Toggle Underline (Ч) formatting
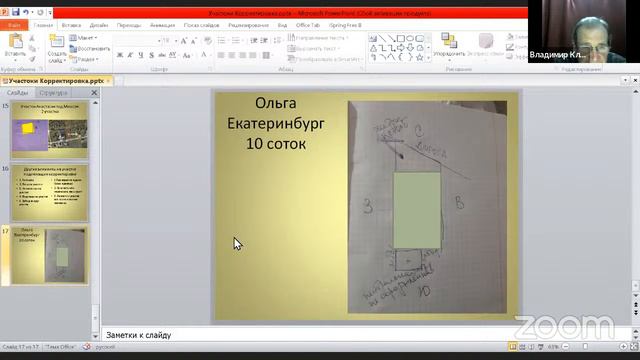This screenshot has width=640, height=360. [x=141, y=55]
